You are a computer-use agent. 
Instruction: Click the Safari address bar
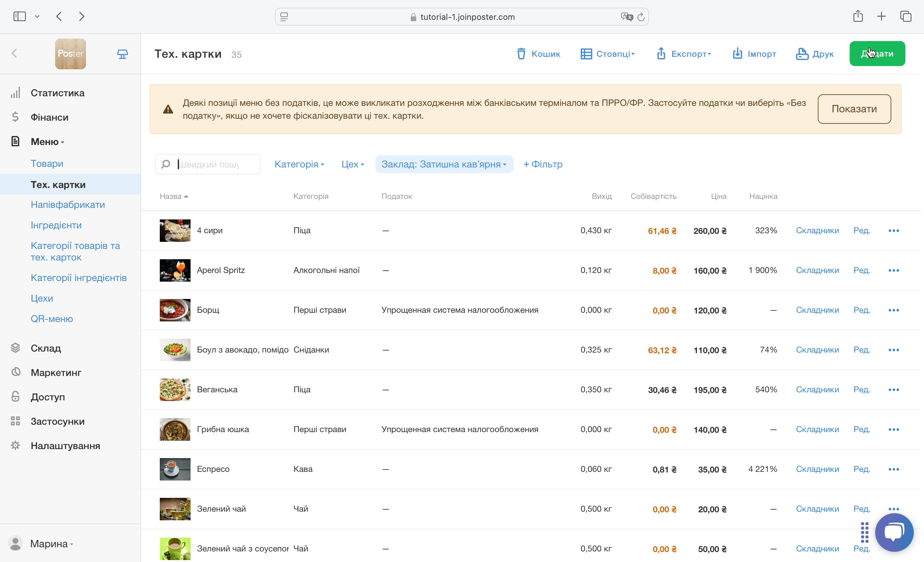tap(462, 17)
